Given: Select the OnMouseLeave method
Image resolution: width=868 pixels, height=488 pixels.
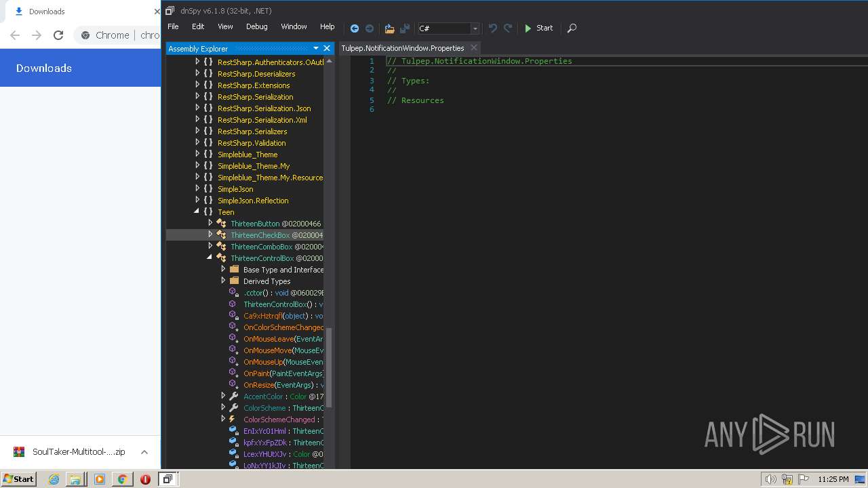Looking at the screenshot, I should pyautogui.click(x=269, y=339).
